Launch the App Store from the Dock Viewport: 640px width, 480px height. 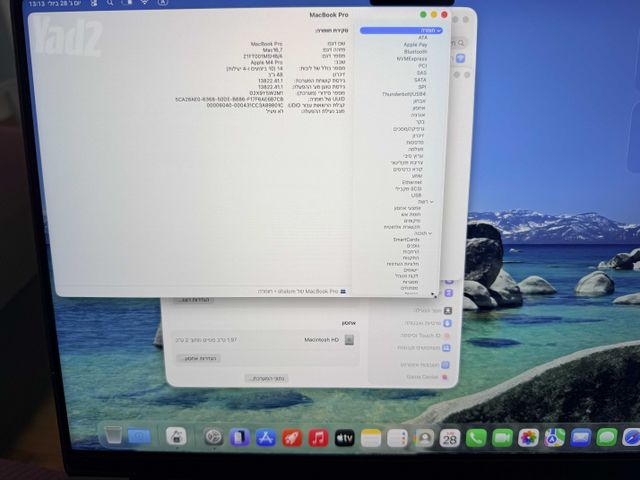266,438
